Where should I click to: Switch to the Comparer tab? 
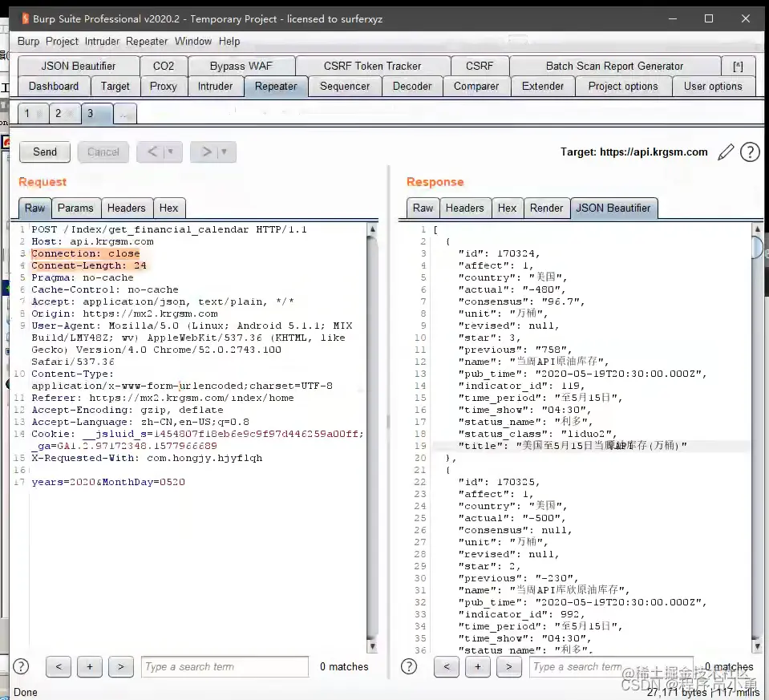(476, 87)
